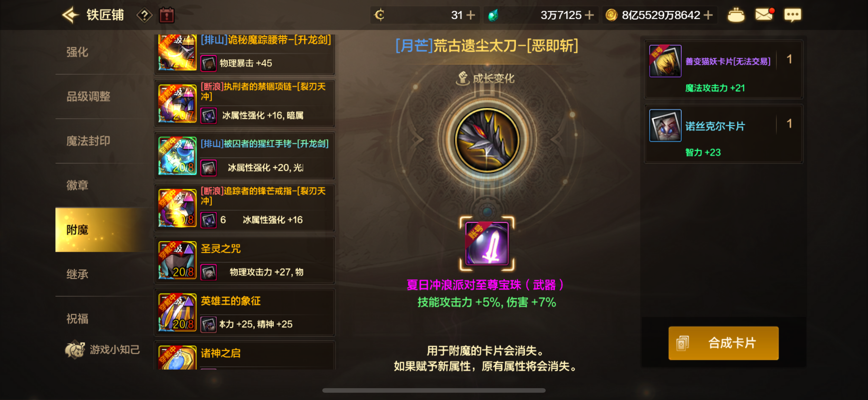Image resolution: width=868 pixels, height=400 pixels.
Task: Open the mail envelope icon
Action: [764, 15]
